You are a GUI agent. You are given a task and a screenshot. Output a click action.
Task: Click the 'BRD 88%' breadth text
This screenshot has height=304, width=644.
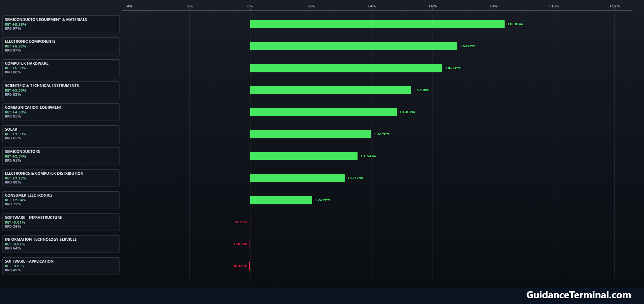point(13,182)
